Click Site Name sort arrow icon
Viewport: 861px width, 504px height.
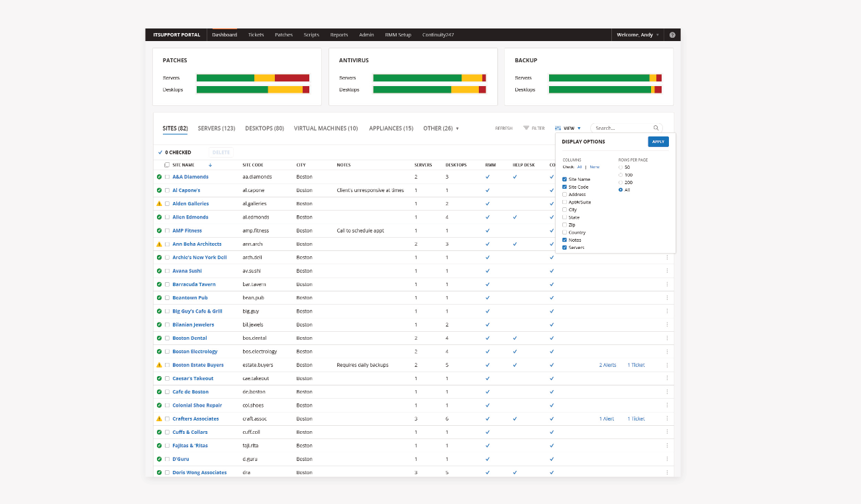[x=210, y=165]
